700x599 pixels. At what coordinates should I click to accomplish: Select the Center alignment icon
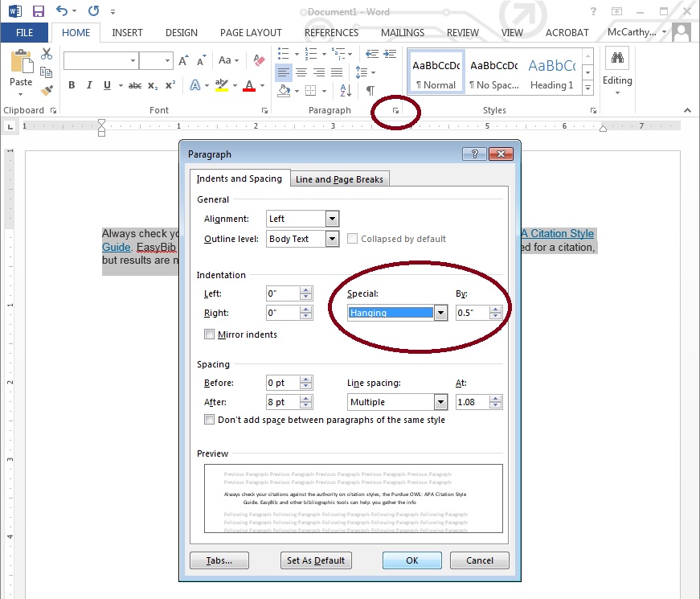[301, 72]
